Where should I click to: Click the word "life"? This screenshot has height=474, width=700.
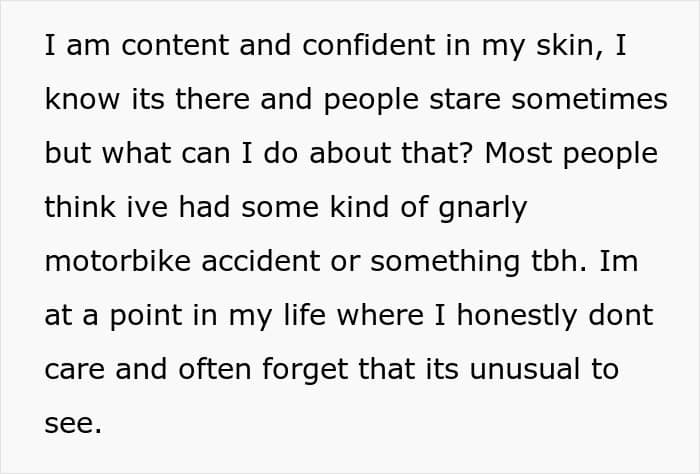click(x=304, y=315)
